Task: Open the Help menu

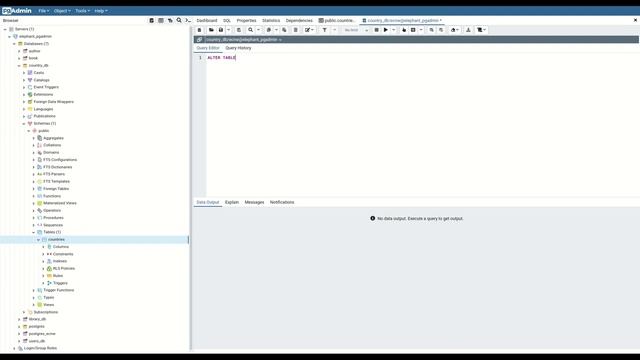Action: (x=101, y=11)
